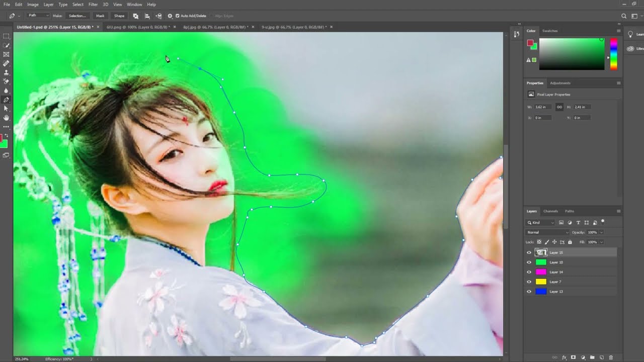644x362 pixels.
Task: Select the Healing Brush bandage tool
Action: click(x=6, y=63)
